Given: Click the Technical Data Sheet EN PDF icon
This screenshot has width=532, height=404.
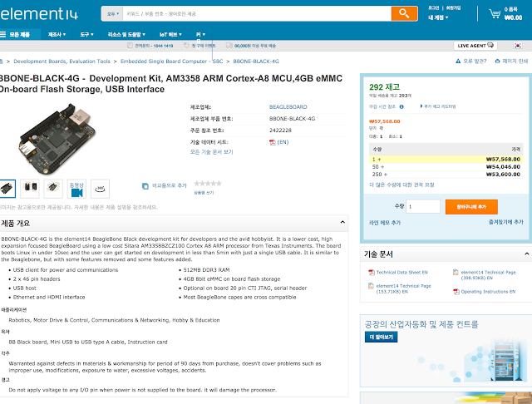Looking at the screenshot, I should click(x=372, y=273).
